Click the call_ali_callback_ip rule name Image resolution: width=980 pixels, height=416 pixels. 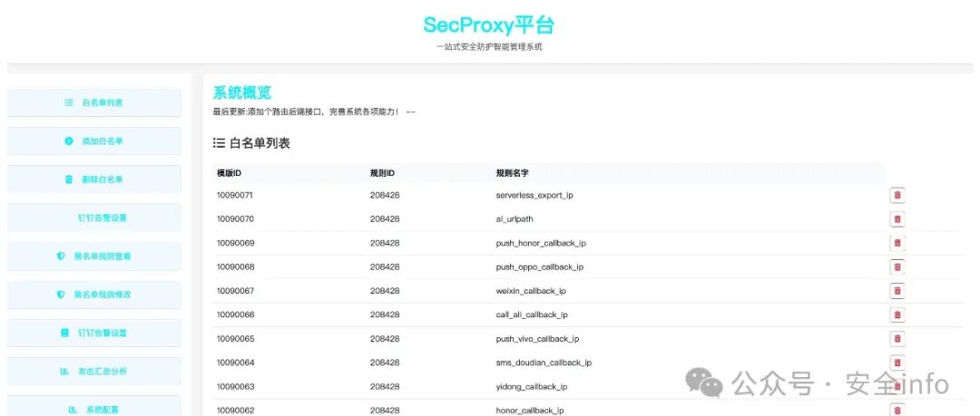click(532, 314)
